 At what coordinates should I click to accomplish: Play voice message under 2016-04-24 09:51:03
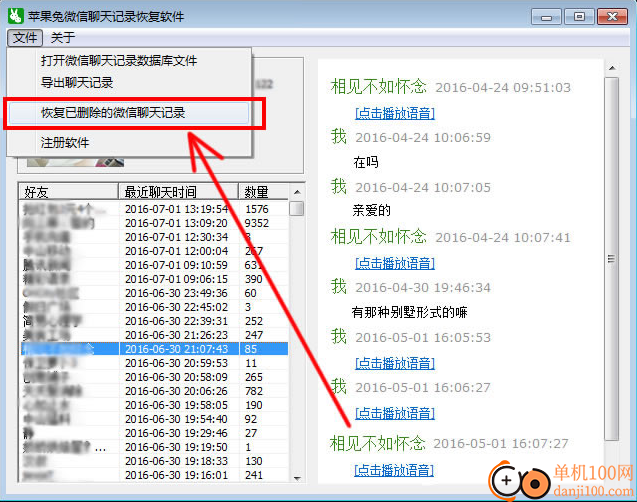point(395,113)
